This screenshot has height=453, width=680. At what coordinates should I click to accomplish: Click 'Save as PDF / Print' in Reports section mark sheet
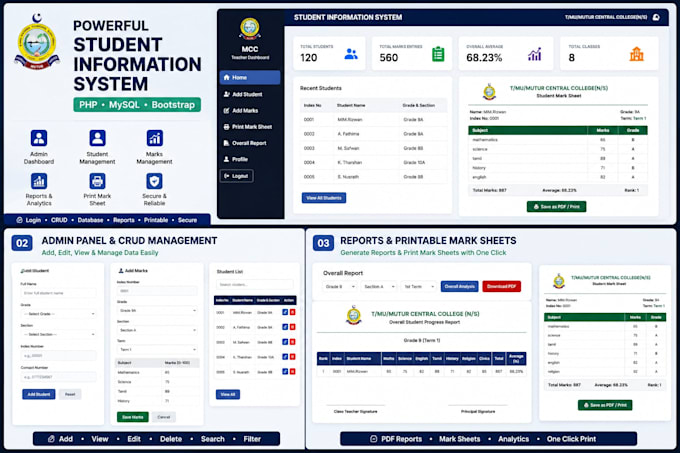point(605,405)
